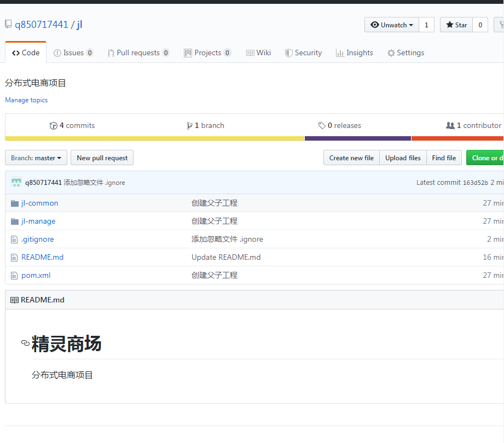The height and width of the screenshot is (443, 504).
Task: Open the Clone or download dropdown
Action: point(485,158)
